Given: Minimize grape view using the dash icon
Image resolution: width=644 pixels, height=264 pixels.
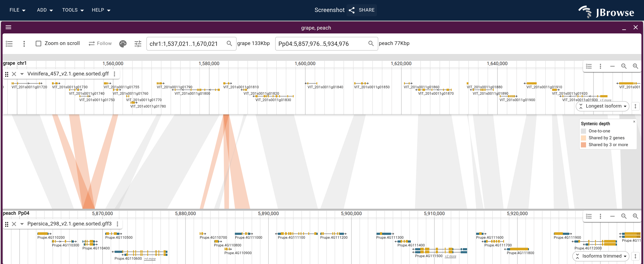Looking at the screenshot, I should [x=612, y=66].
